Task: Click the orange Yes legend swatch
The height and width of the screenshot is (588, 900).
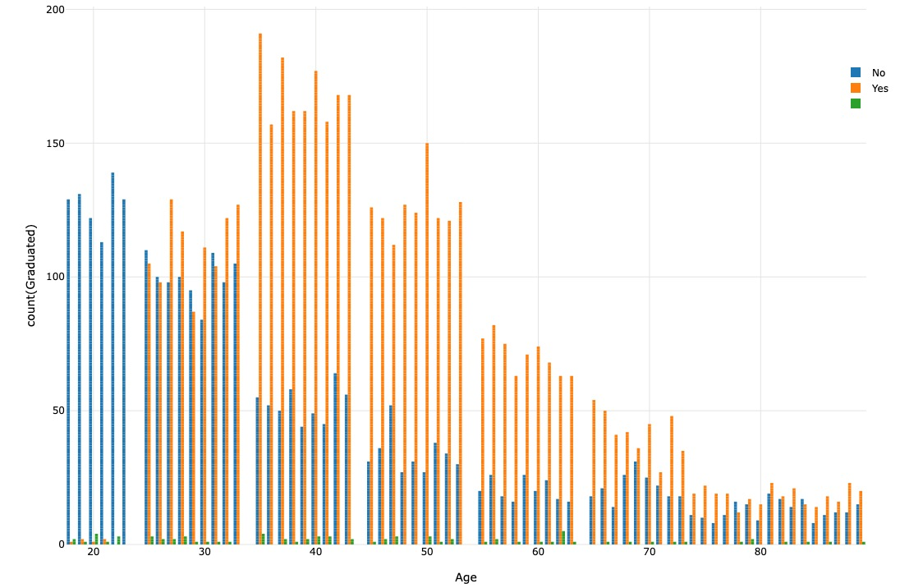Action: click(x=856, y=88)
